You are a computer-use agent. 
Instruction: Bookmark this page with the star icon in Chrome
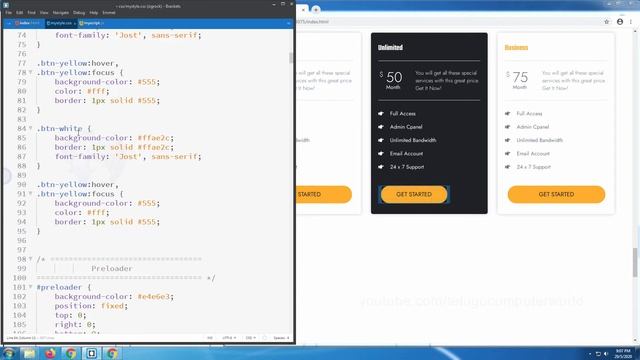click(607, 22)
